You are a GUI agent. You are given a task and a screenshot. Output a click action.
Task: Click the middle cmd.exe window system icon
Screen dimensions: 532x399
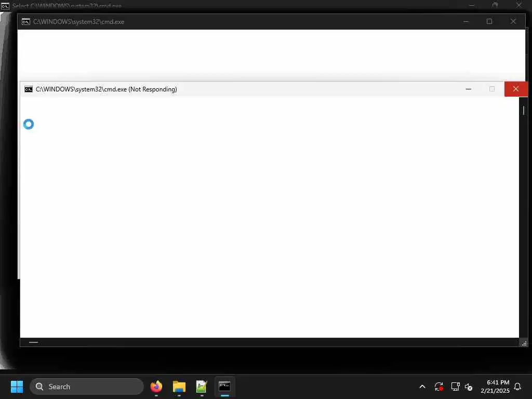(26, 22)
